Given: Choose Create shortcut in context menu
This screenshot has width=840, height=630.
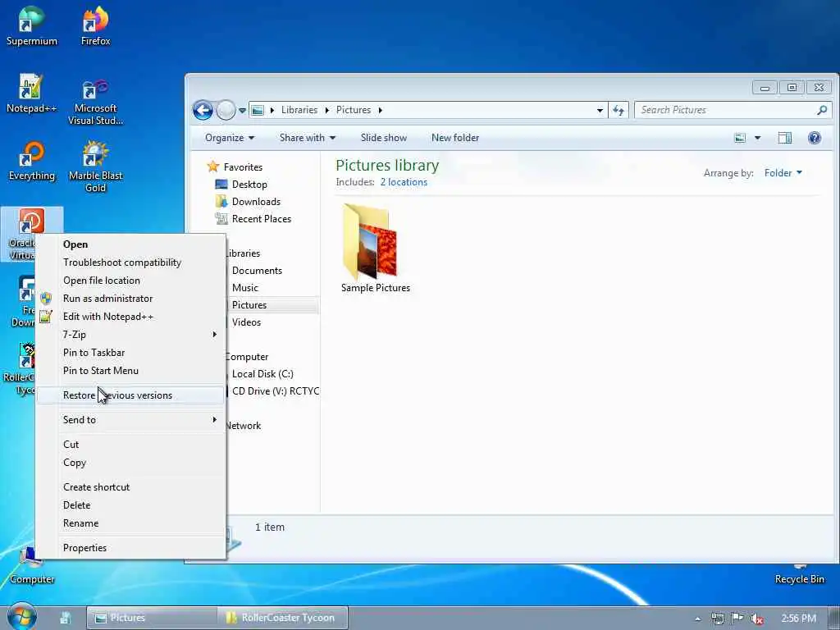Looking at the screenshot, I should 130,487.
